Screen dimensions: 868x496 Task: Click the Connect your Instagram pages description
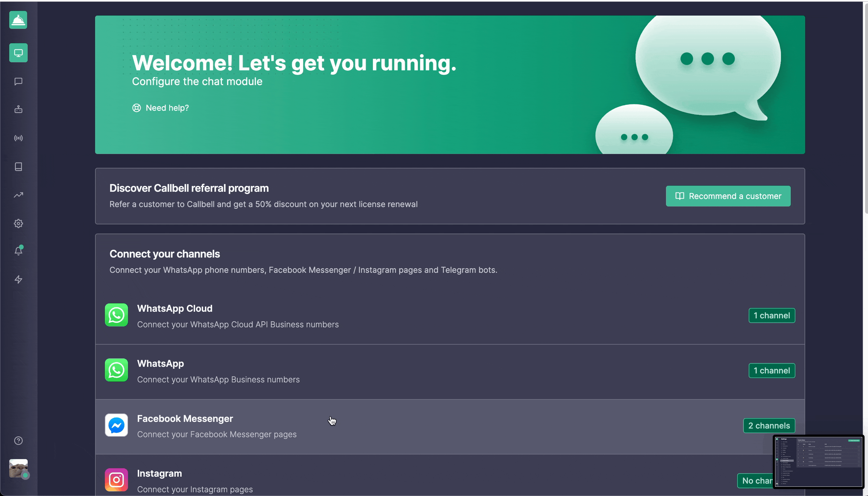[x=195, y=490]
